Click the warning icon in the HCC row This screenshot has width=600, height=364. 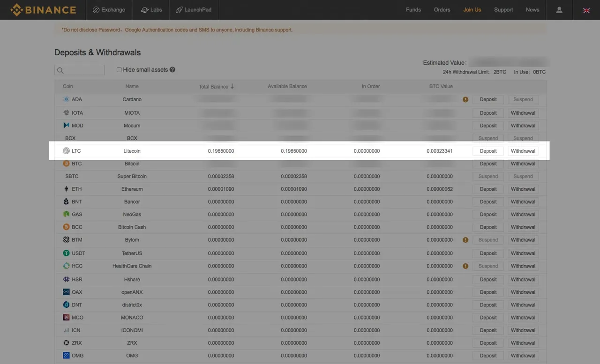[x=465, y=266]
